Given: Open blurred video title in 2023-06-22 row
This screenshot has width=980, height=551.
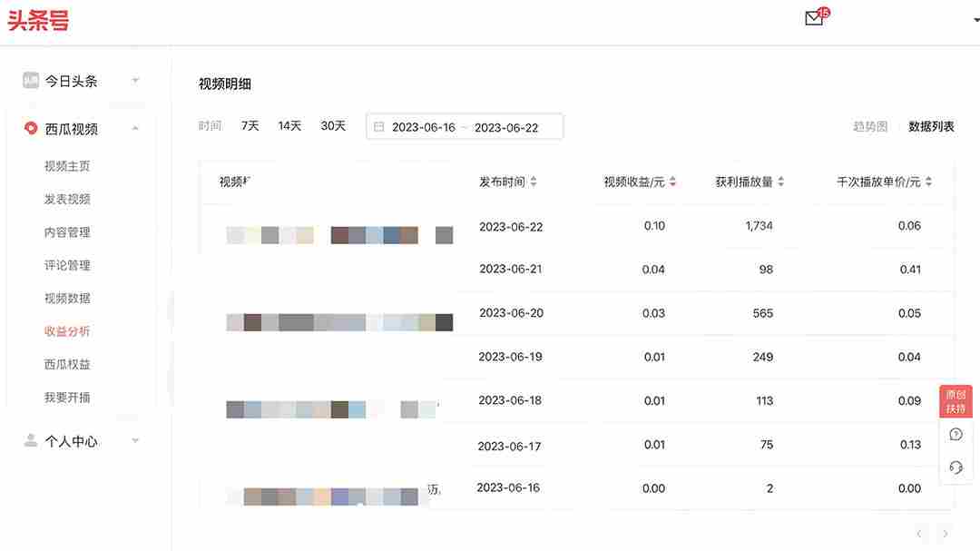Looking at the screenshot, I should click(x=339, y=235).
